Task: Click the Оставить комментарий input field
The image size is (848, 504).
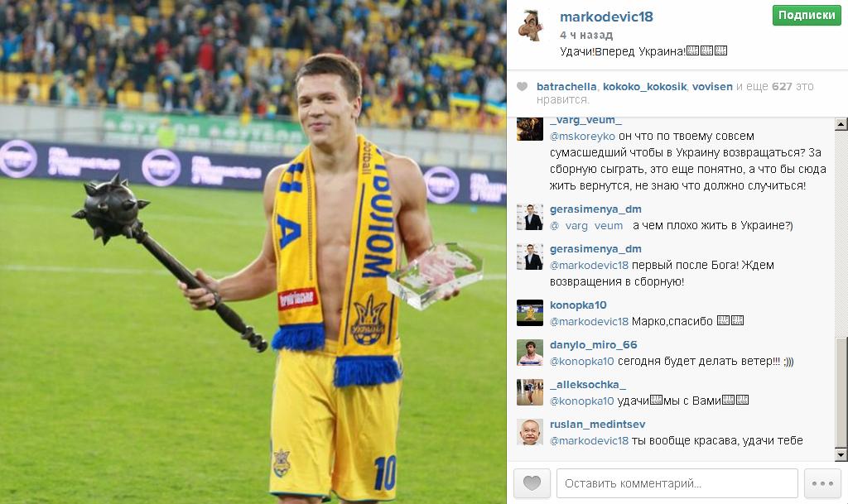Action: 677,483
